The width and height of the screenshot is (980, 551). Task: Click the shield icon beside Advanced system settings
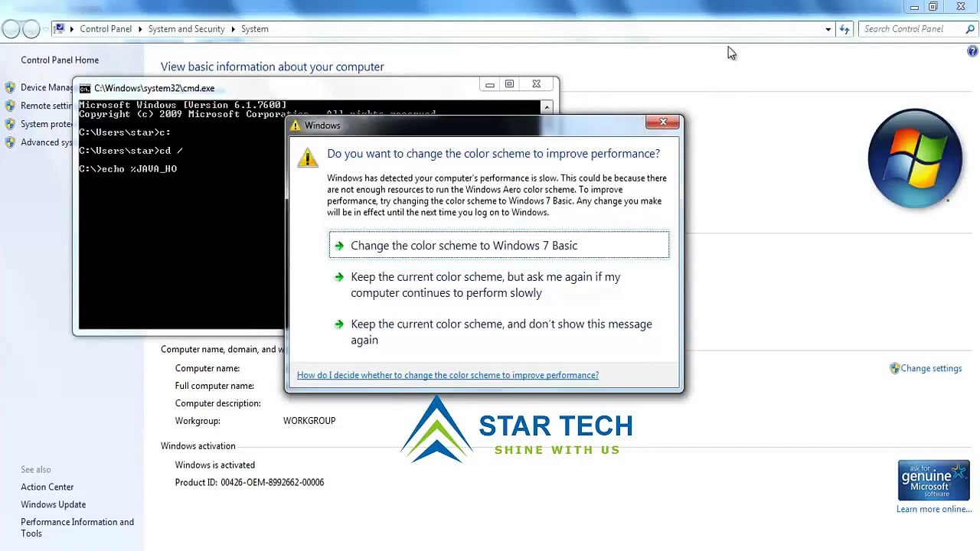pyautogui.click(x=10, y=142)
